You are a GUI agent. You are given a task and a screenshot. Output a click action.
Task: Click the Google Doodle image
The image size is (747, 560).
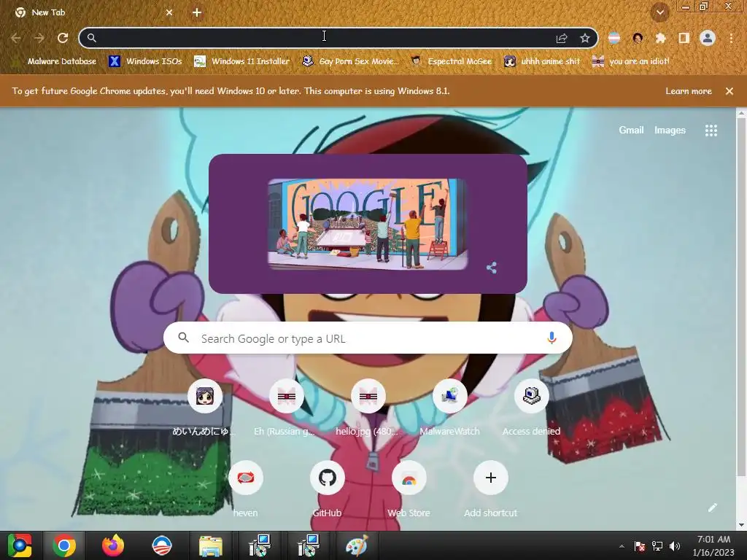[x=368, y=224]
